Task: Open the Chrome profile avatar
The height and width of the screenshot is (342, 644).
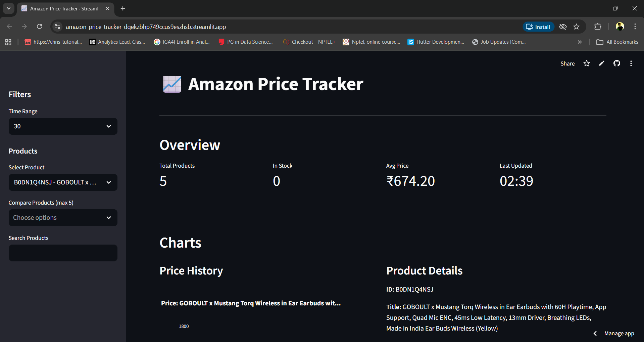Action: point(620,26)
